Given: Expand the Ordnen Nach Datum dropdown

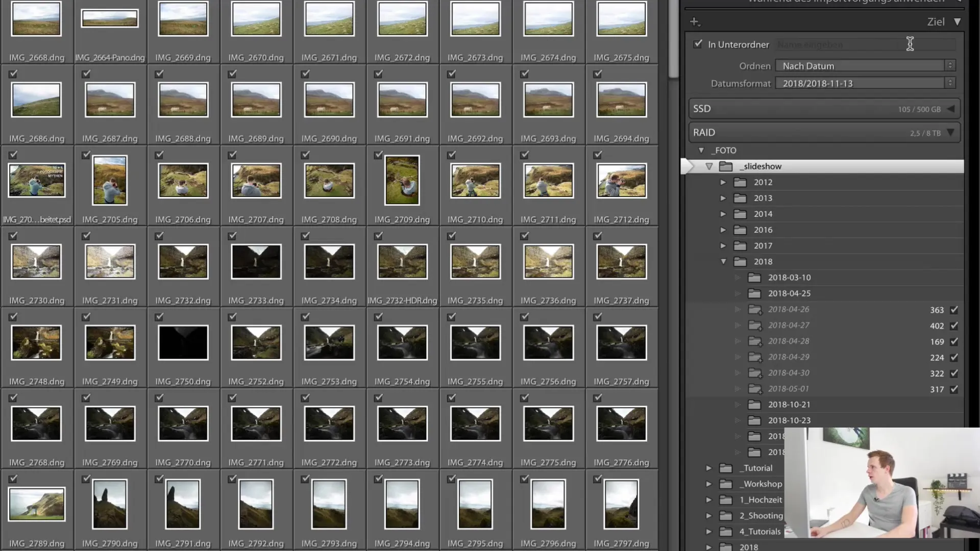Looking at the screenshot, I should (x=950, y=65).
